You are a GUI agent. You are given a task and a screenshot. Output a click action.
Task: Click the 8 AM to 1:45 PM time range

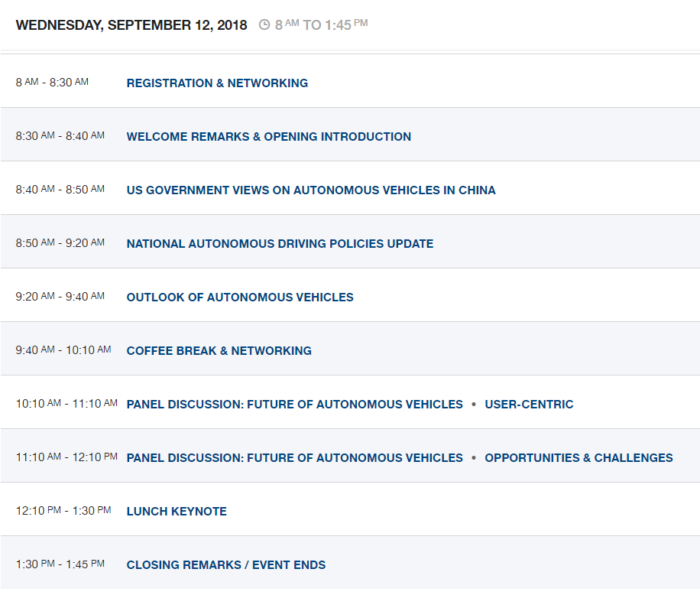point(322,25)
